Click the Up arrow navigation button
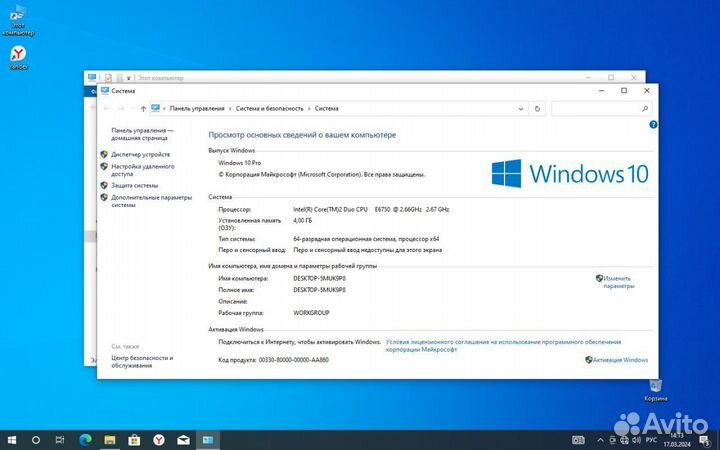720x450 pixels. coord(143,109)
